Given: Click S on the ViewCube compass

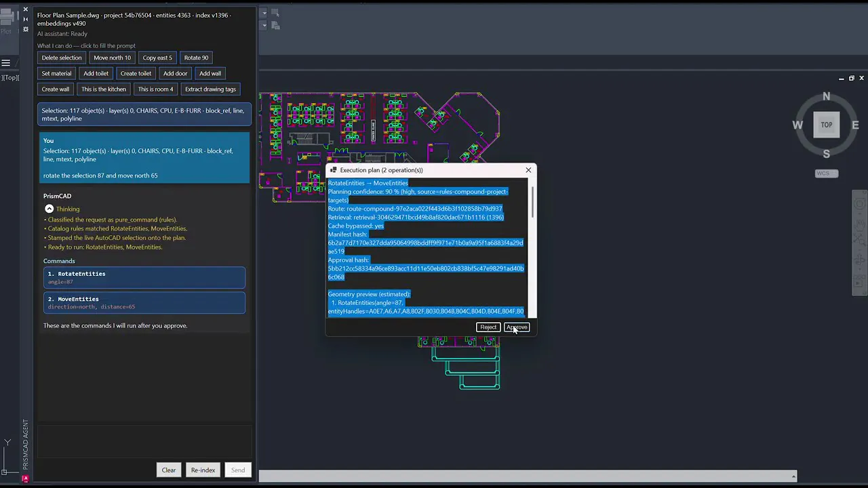Looking at the screenshot, I should pos(826,154).
